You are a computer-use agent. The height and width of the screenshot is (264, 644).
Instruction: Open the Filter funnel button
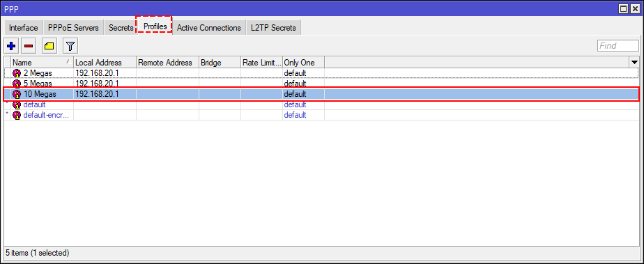(70, 45)
